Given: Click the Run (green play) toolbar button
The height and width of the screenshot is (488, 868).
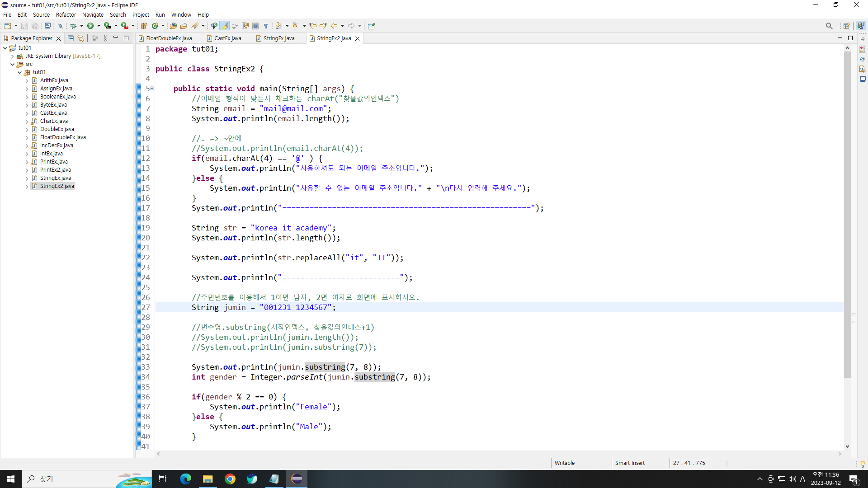Looking at the screenshot, I should click(90, 26).
